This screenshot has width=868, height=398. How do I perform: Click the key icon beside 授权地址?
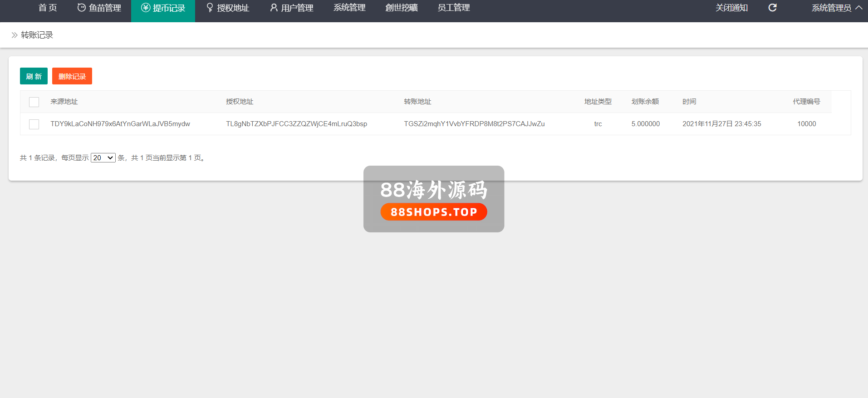click(x=210, y=8)
